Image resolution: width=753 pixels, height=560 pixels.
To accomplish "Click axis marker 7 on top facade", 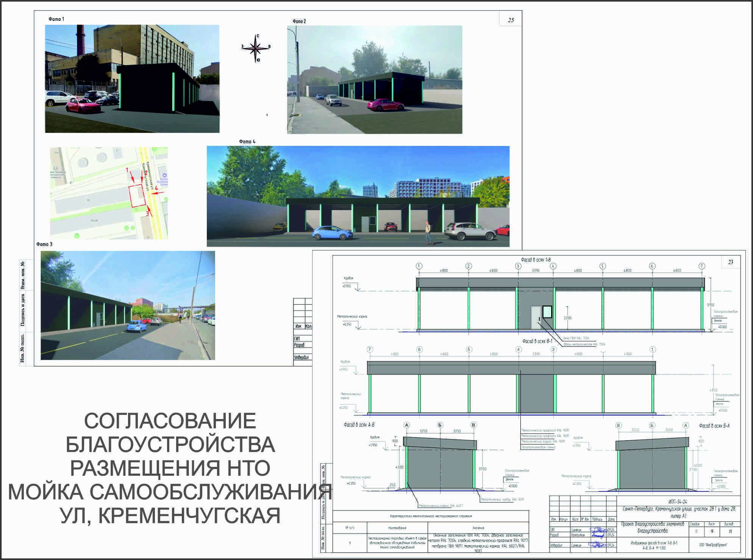I will [x=701, y=266].
